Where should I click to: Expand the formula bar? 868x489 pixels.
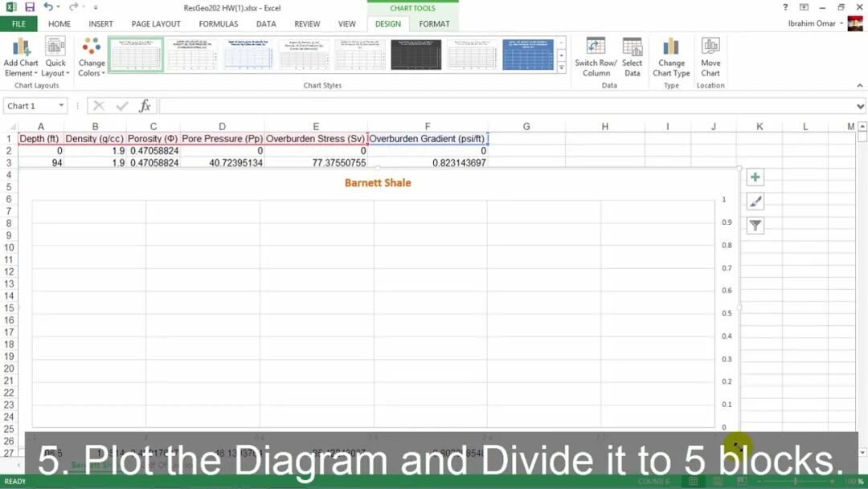[860, 106]
